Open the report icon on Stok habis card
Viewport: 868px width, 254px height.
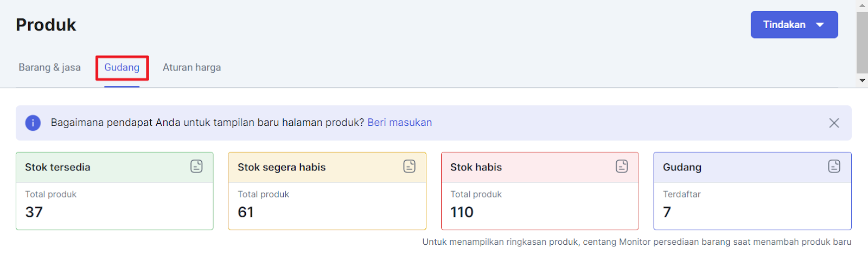[622, 167]
